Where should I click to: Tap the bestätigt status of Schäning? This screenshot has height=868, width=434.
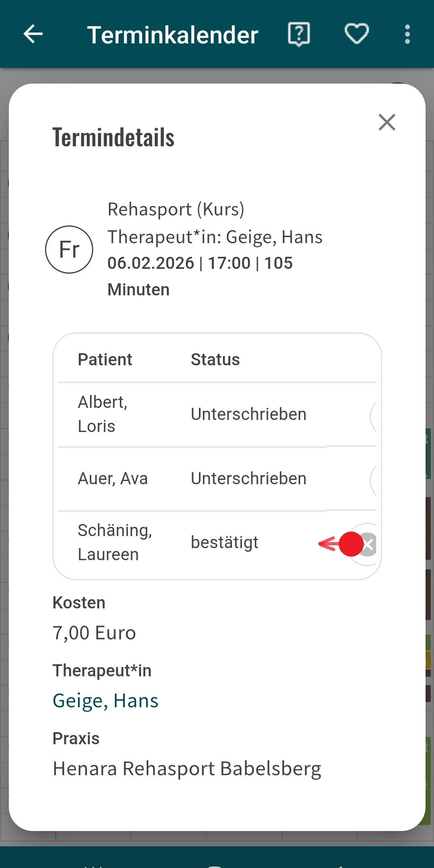pyautogui.click(x=224, y=542)
